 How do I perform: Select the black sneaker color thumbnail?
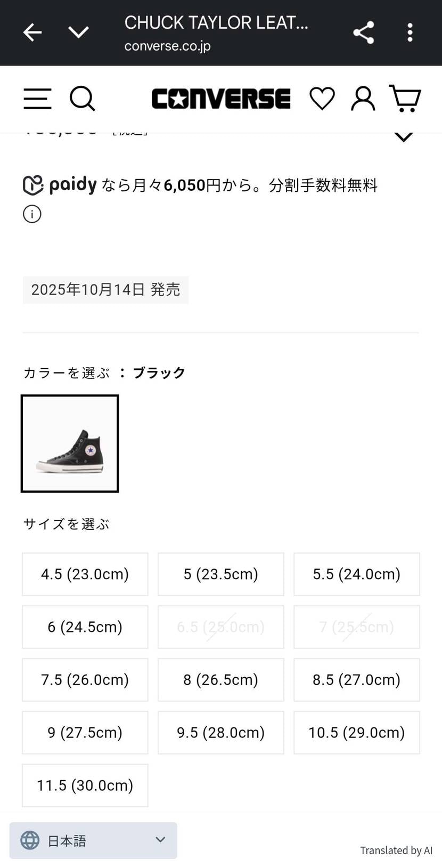coord(70,443)
